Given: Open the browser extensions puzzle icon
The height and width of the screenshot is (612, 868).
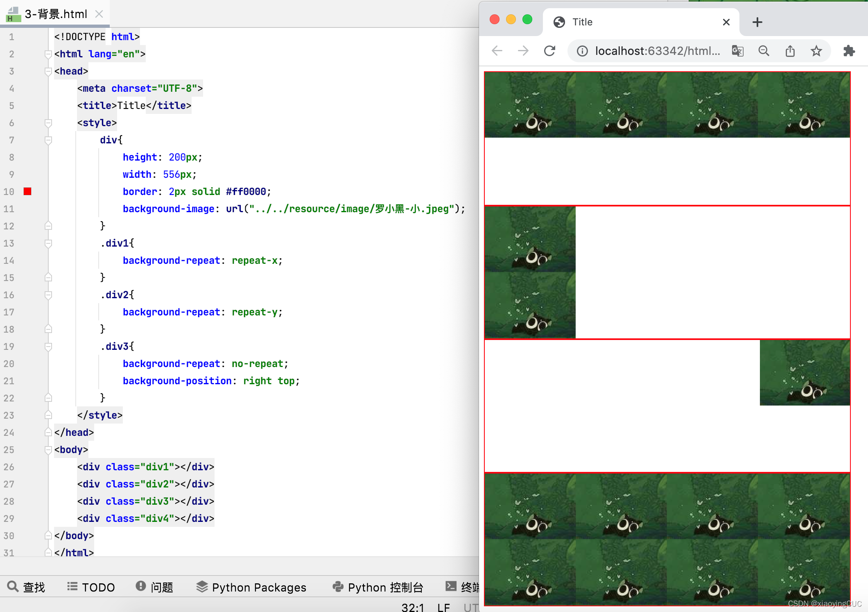Looking at the screenshot, I should pyautogui.click(x=849, y=51).
